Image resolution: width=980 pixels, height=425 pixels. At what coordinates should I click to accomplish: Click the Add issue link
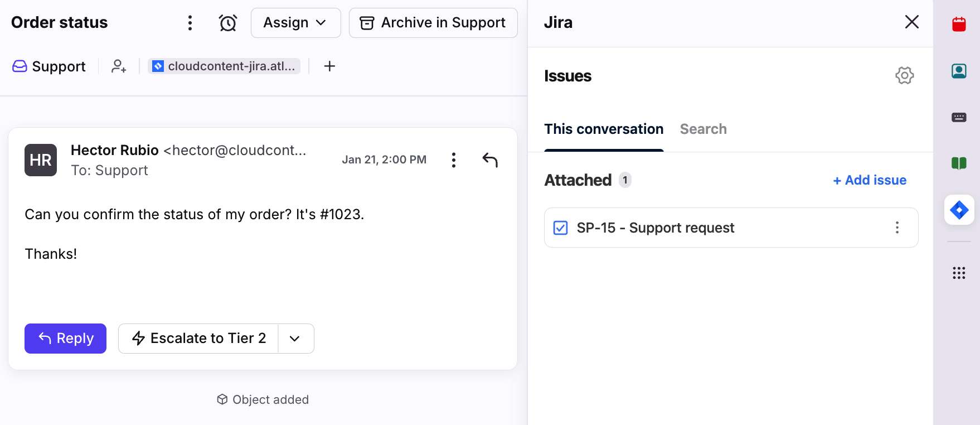870,180
